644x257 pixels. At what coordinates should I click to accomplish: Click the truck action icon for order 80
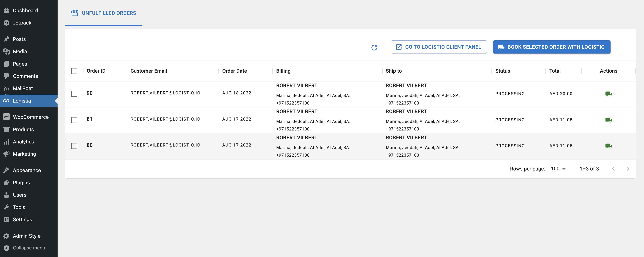click(x=609, y=146)
